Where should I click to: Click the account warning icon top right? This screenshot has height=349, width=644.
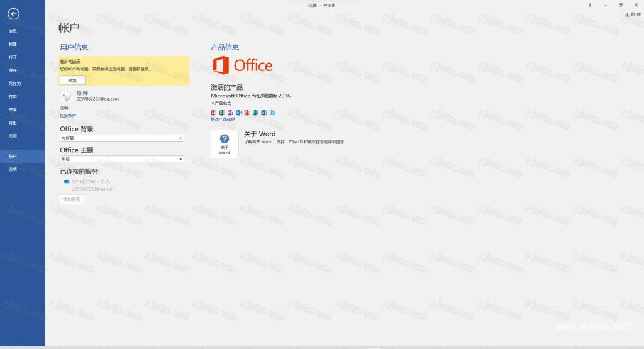point(627,15)
